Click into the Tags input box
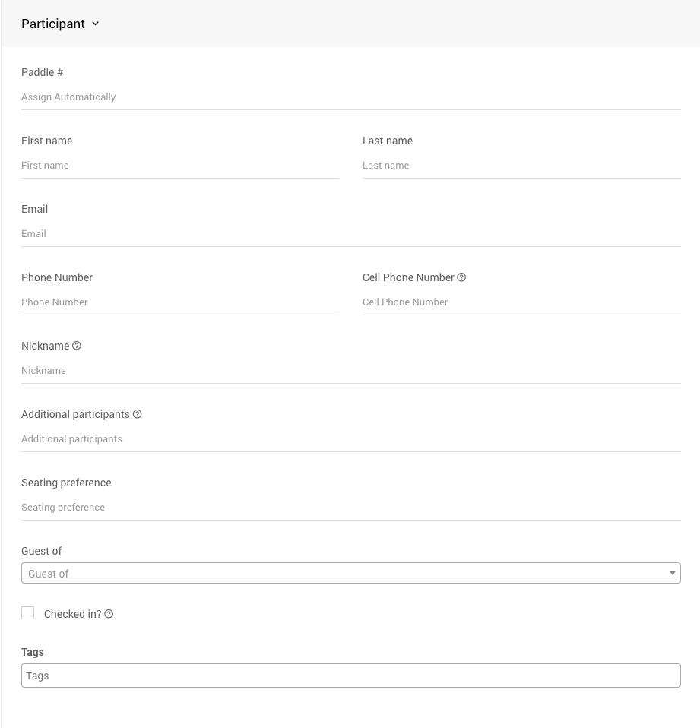 [350, 676]
